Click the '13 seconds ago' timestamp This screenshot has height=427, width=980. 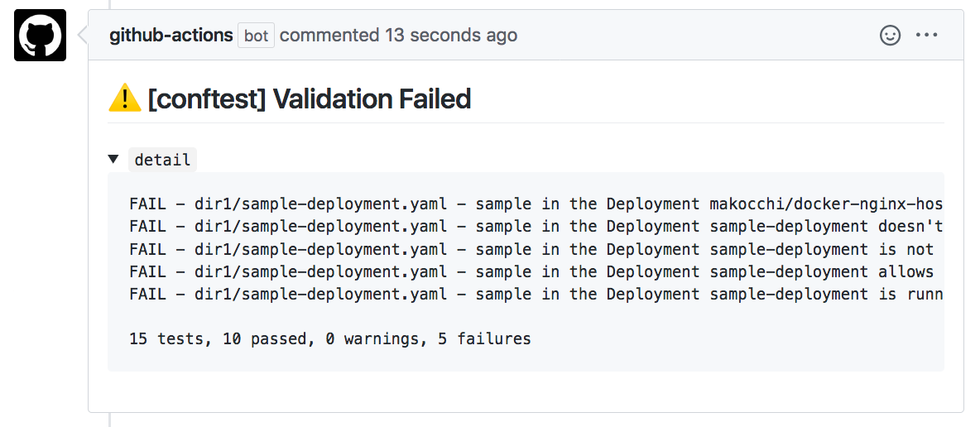(451, 35)
